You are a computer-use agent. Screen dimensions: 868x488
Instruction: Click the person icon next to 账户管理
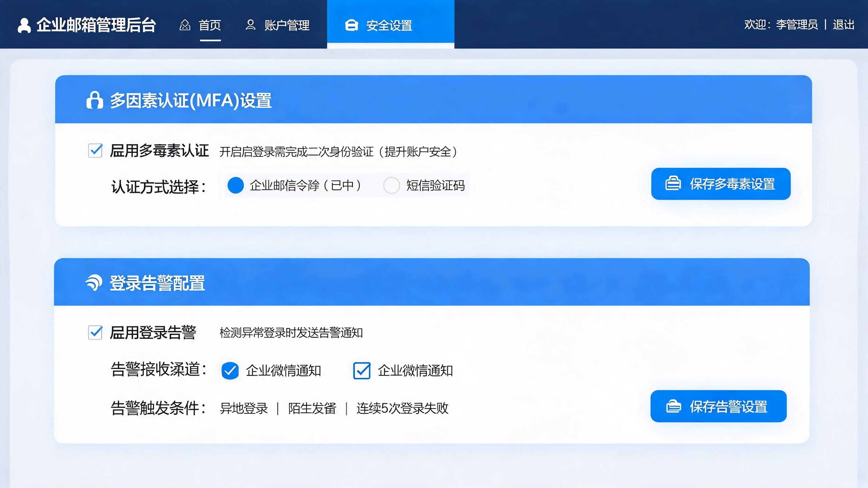point(250,25)
